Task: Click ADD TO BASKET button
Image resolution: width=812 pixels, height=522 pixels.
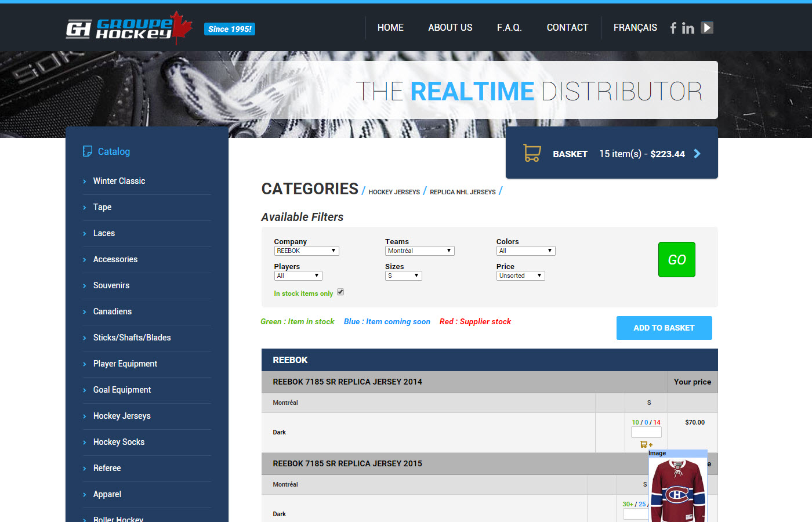Action: coord(664,328)
